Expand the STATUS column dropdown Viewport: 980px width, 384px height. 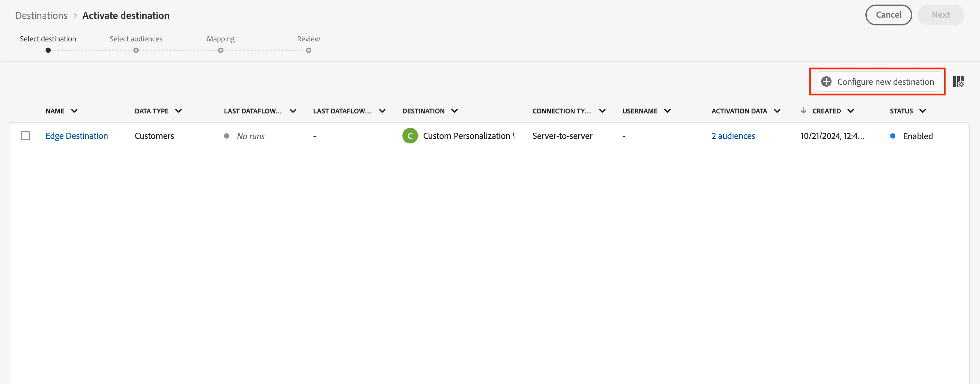923,111
